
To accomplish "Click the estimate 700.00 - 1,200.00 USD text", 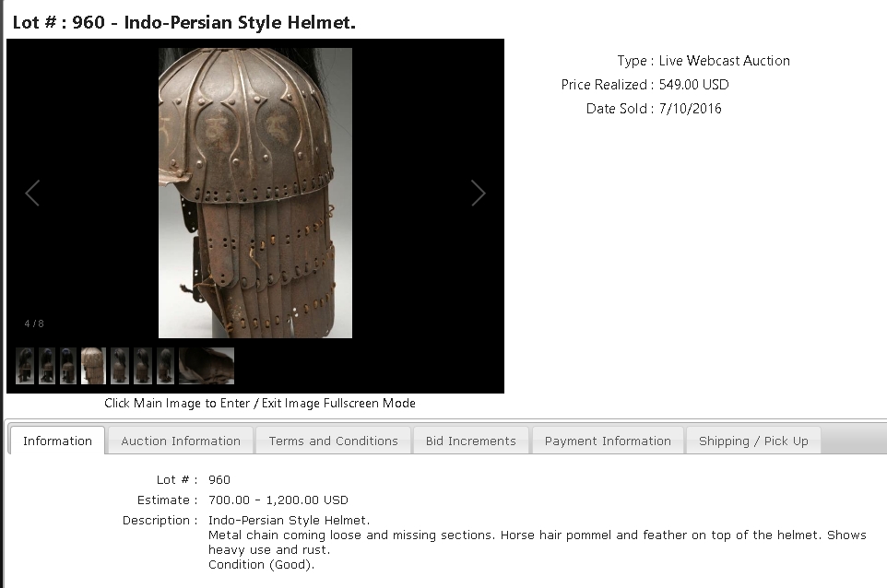I will click(278, 500).
